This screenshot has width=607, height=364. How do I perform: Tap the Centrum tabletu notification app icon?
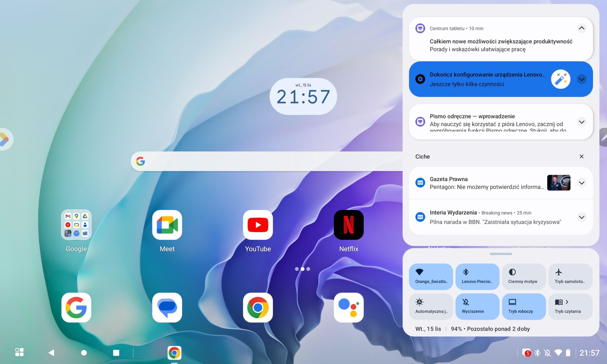pos(420,28)
